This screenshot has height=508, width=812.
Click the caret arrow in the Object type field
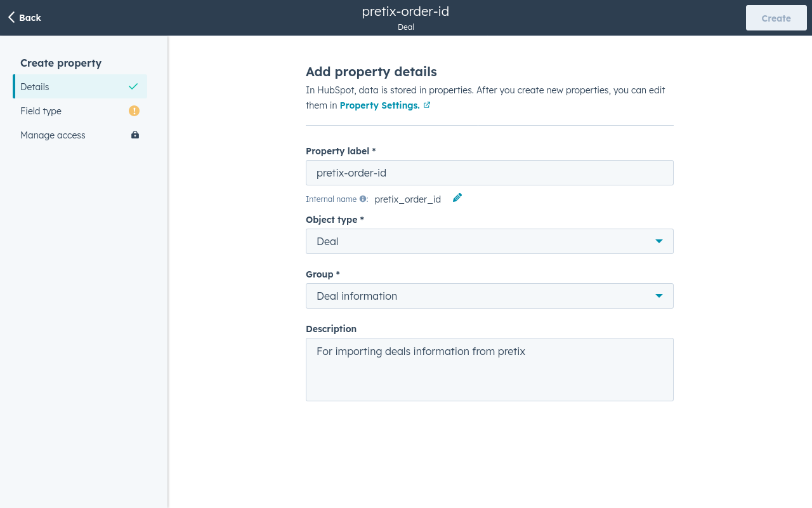(x=658, y=241)
